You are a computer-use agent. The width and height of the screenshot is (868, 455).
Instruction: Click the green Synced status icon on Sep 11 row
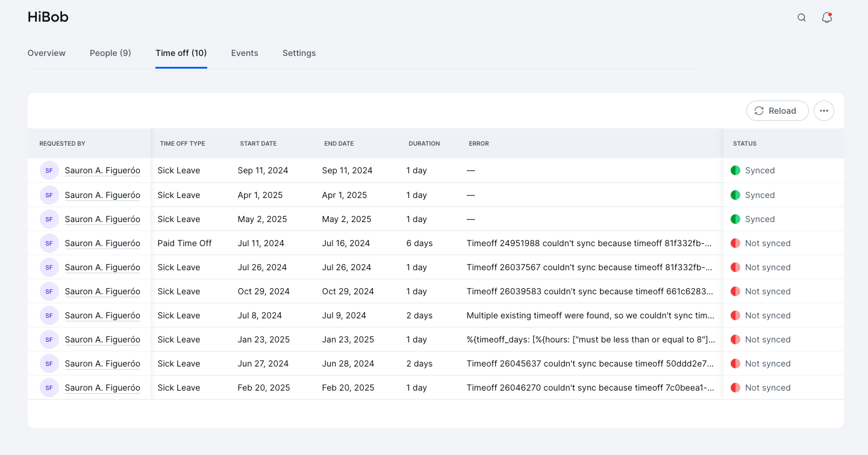coord(735,170)
